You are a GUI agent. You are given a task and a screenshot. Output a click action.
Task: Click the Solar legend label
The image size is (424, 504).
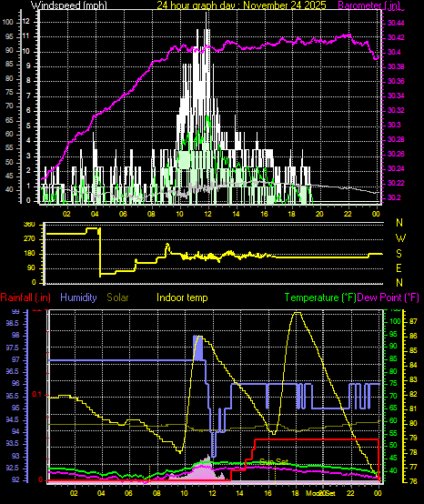point(117,297)
